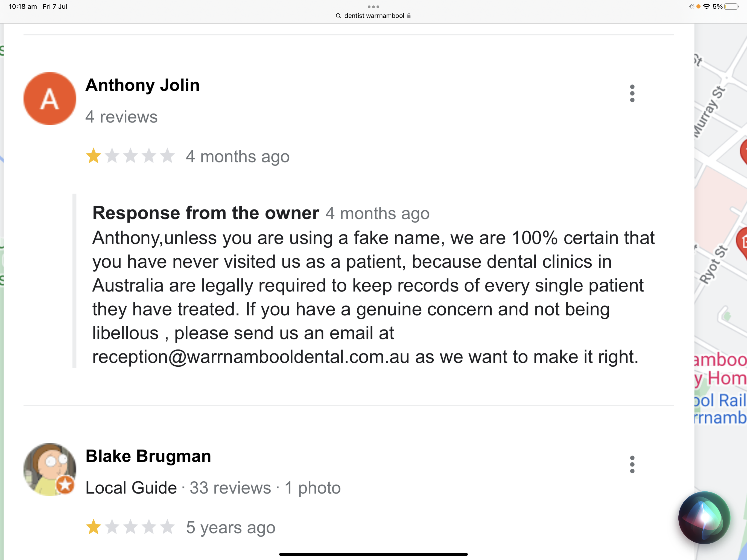Viewport: 747px width, 560px height.
Task: Tap the three-dot multitasking menu at top
Action: [x=373, y=7]
